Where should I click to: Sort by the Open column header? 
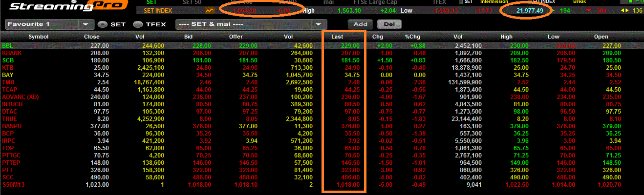(x=601, y=37)
